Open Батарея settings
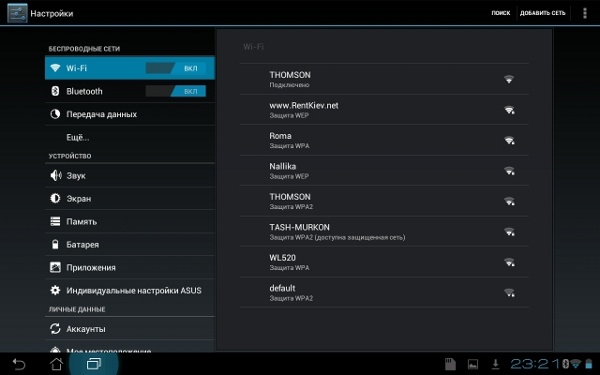This screenshot has height=375, width=600. click(130, 244)
